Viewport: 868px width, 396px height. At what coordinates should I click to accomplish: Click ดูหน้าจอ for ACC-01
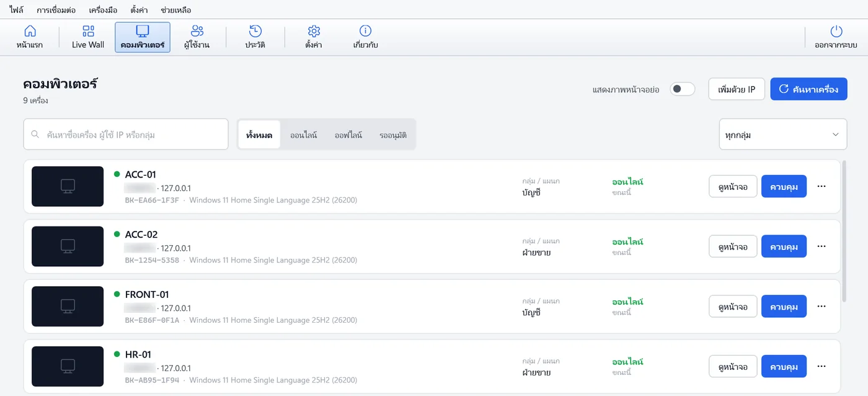pyautogui.click(x=733, y=186)
